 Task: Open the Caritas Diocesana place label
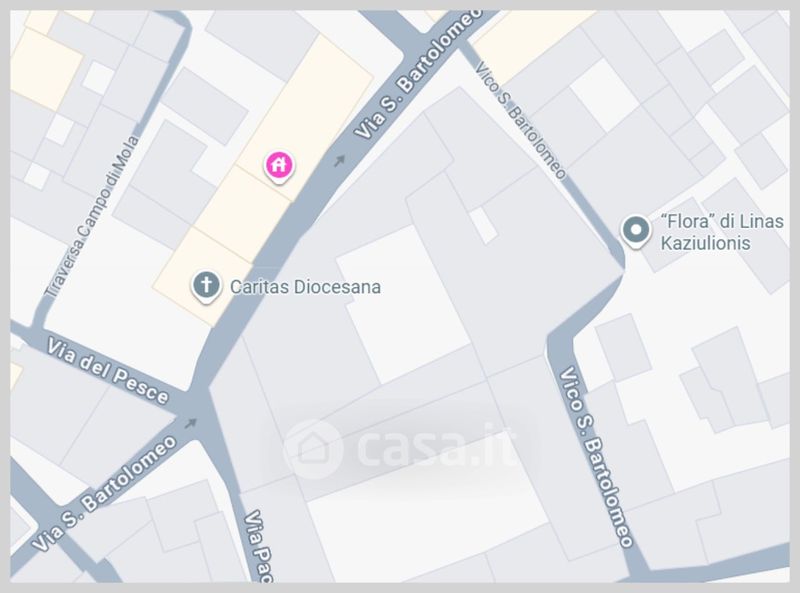[305, 287]
